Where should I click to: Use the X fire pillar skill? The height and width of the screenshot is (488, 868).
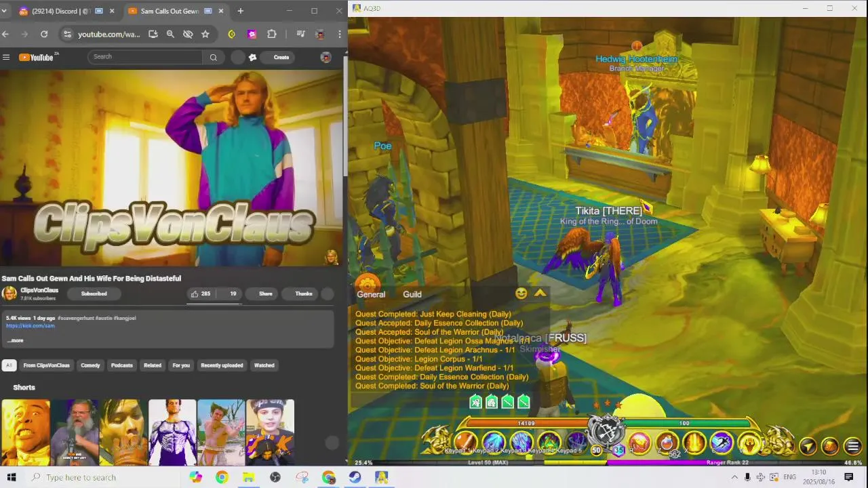tap(694, 443)
